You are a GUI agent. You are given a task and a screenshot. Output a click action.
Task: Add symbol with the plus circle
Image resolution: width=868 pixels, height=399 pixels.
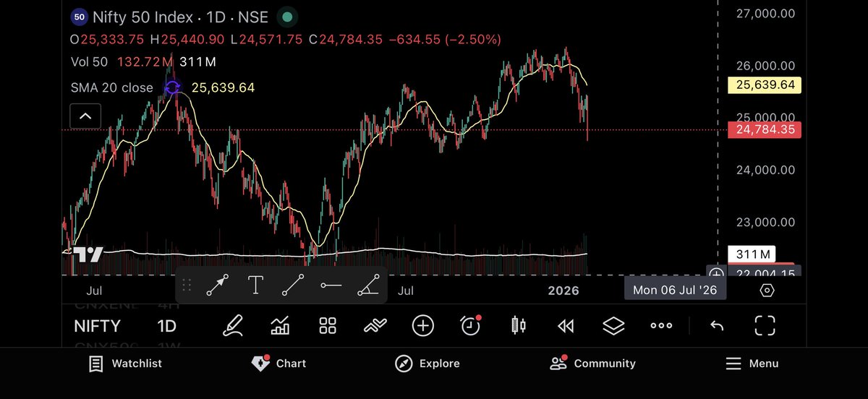coord(422,325)
